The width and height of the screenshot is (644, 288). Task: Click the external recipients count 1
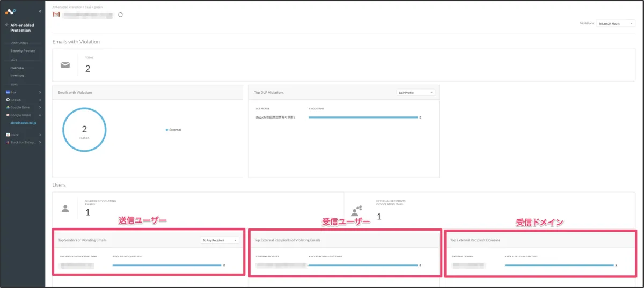(x=379, y=217)
